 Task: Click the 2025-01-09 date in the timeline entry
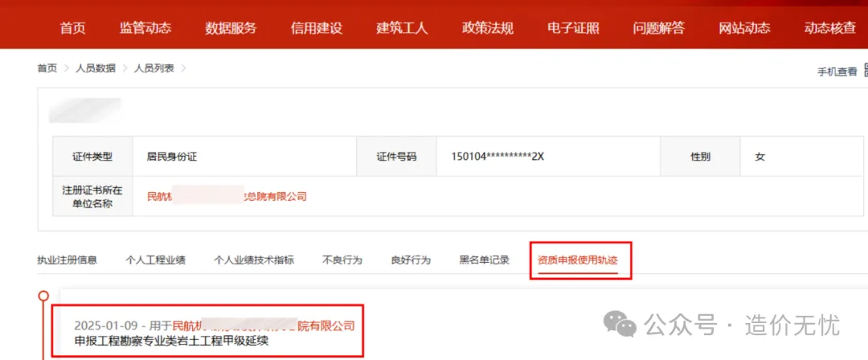106,325
